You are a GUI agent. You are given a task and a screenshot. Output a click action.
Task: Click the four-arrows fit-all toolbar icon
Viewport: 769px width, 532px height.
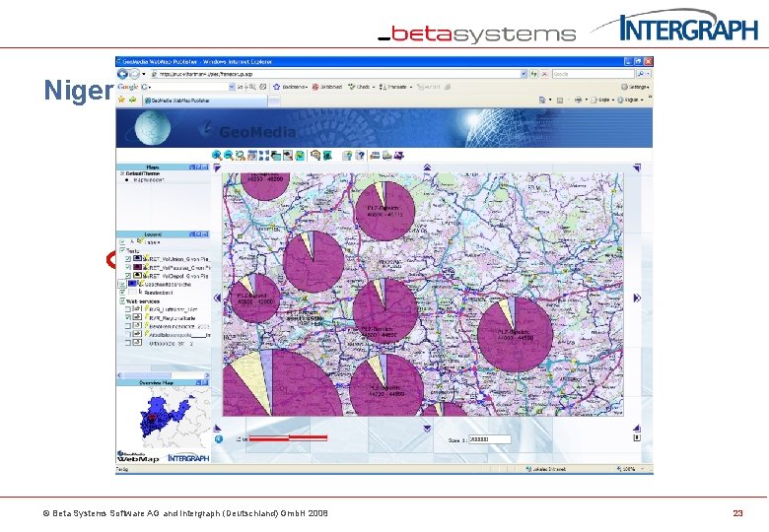pyautogui.click(x=264, y=156)
